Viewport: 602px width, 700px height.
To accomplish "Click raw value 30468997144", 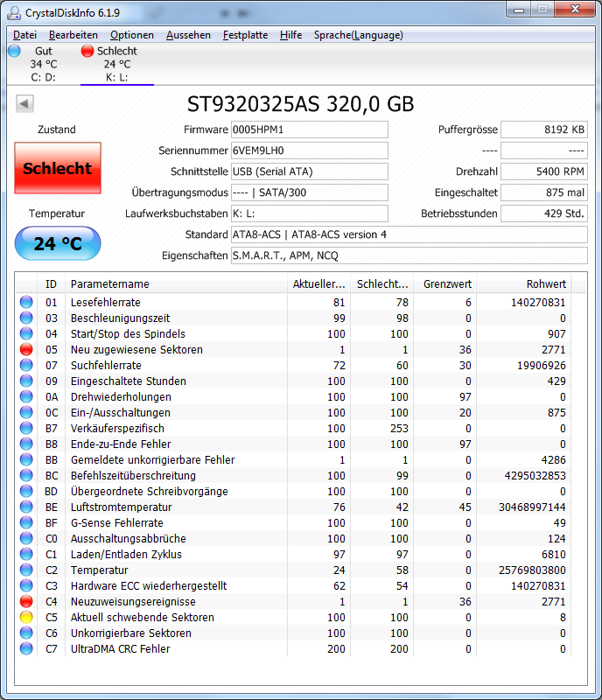I will click(x=532, y=507).
